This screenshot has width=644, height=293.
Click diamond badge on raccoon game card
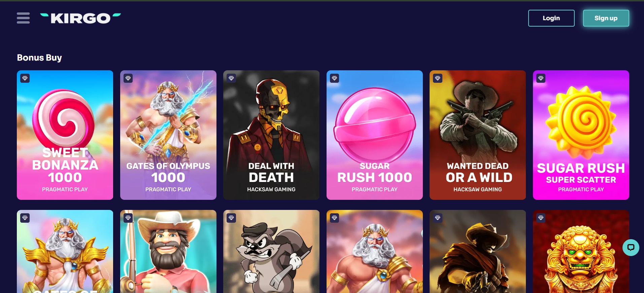(x=231, y=218)
